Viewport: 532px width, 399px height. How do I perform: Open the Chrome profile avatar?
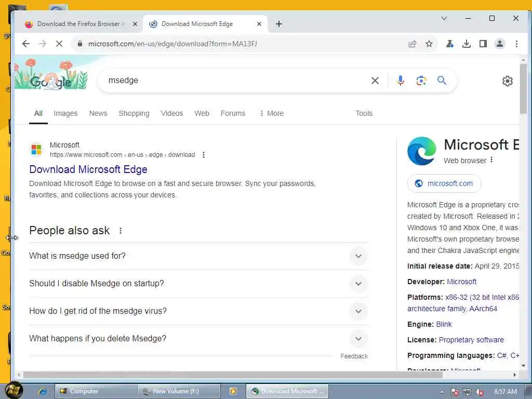[500, 44]
